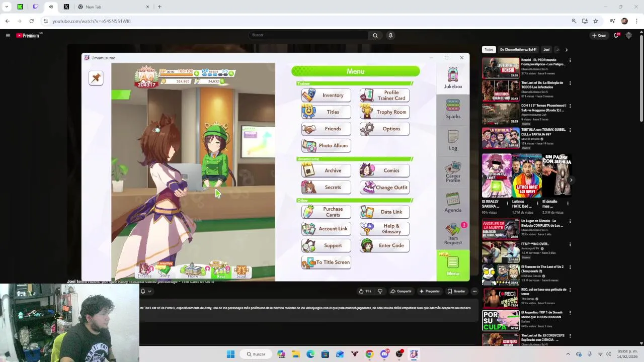644x362 pixels.
Task: Open the YouTube hamburger guide menu
Action: 8,35
